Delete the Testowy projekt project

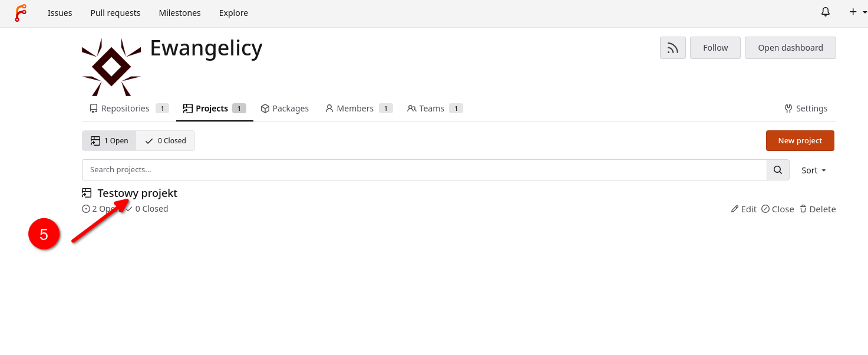tap(817, 209)
